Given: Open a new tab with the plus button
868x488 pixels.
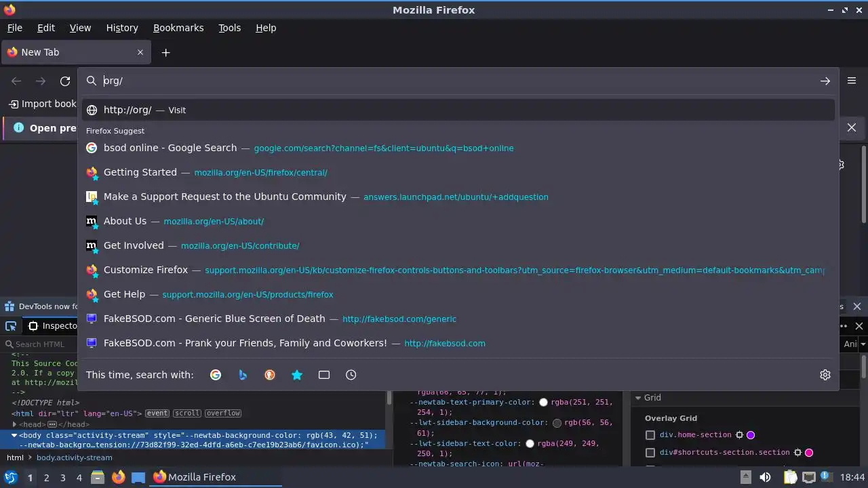Looking at the screenshot, I should 165,52.
